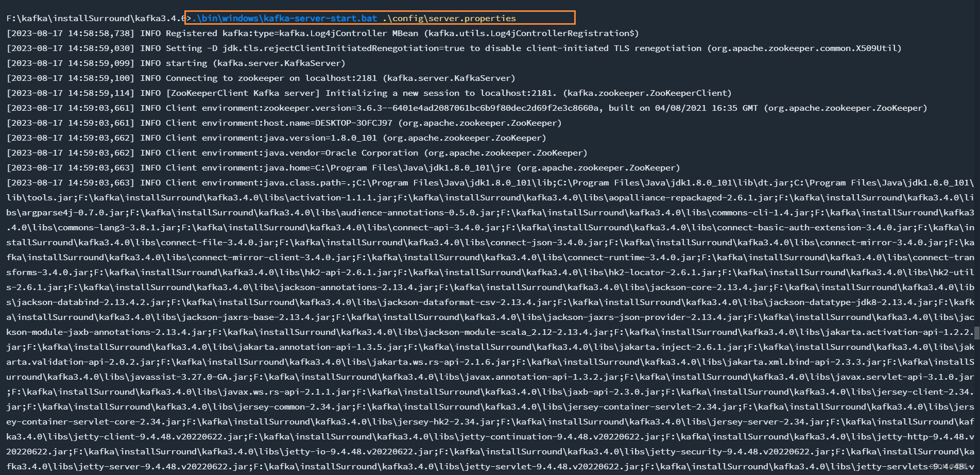Screen dimensions: 980x475
Task: Click the F:\kafka\installSurround\kafka3.4.0 prompt path
Action: coord(96,19)
